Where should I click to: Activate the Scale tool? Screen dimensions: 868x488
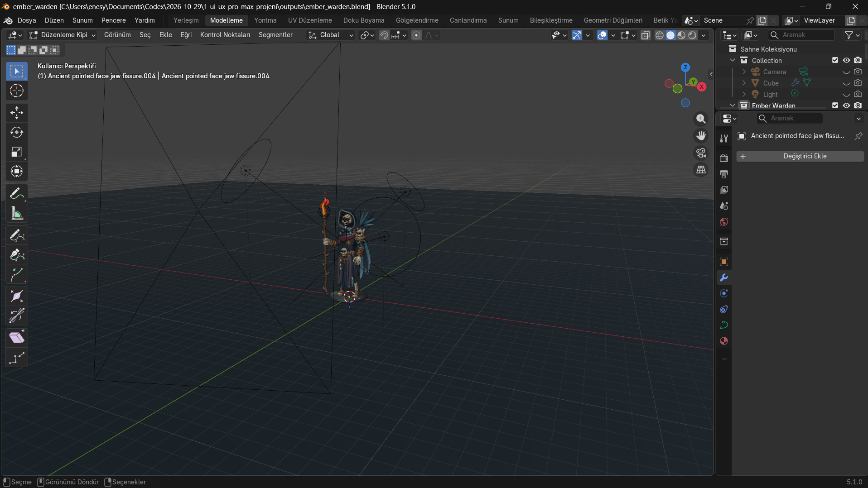17,152
